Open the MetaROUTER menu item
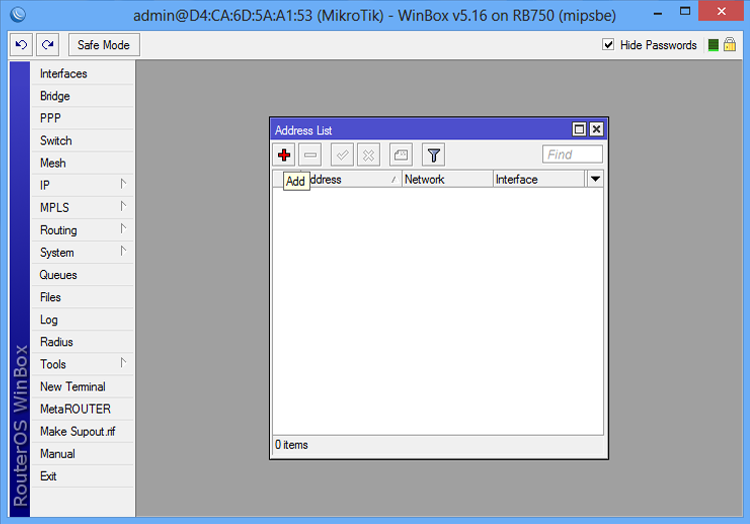 tap(82, 409)
